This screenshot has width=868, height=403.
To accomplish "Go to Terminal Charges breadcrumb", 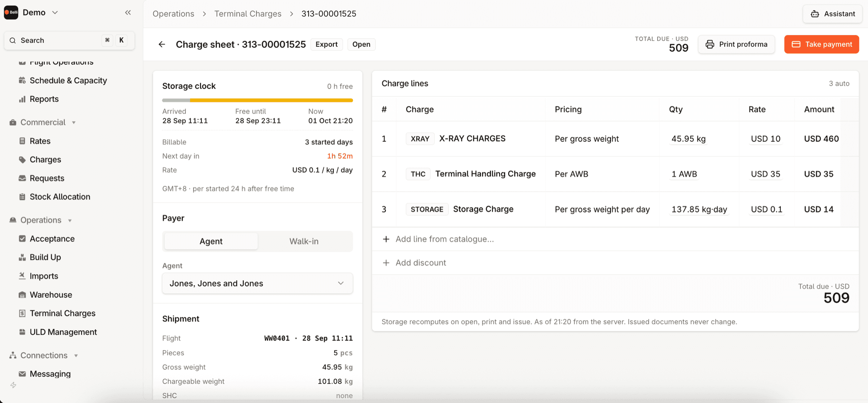I will pyautogui.click(x=248, y=14).
